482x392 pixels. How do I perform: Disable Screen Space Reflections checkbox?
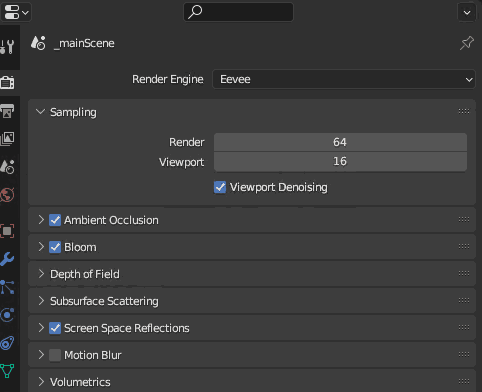click(x=55, y=328)
